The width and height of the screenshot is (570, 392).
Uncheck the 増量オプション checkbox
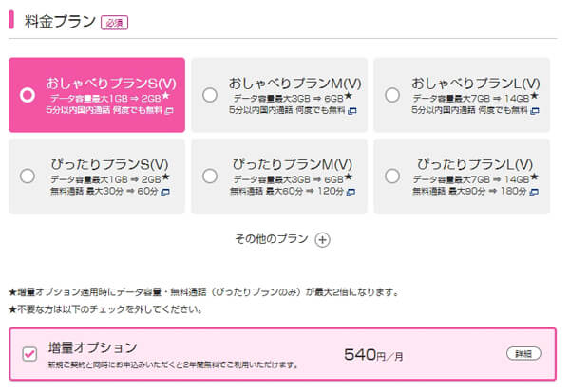coord(29,354)
